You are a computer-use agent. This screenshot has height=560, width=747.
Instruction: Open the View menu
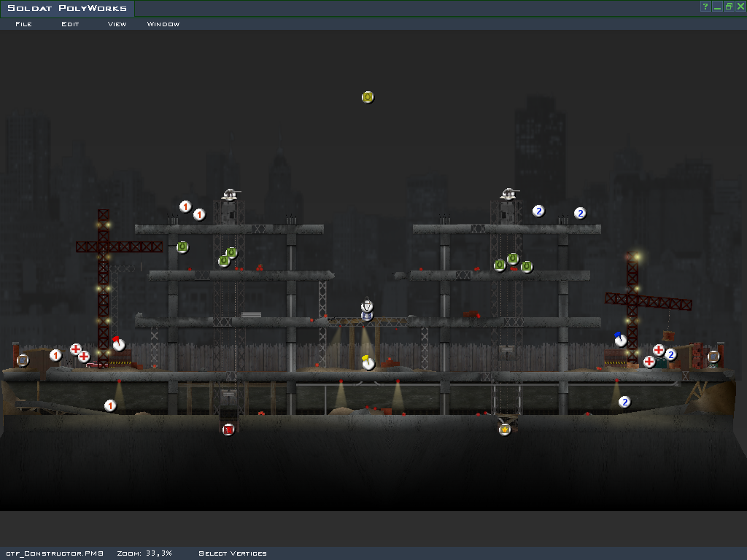tap(117, 24)
